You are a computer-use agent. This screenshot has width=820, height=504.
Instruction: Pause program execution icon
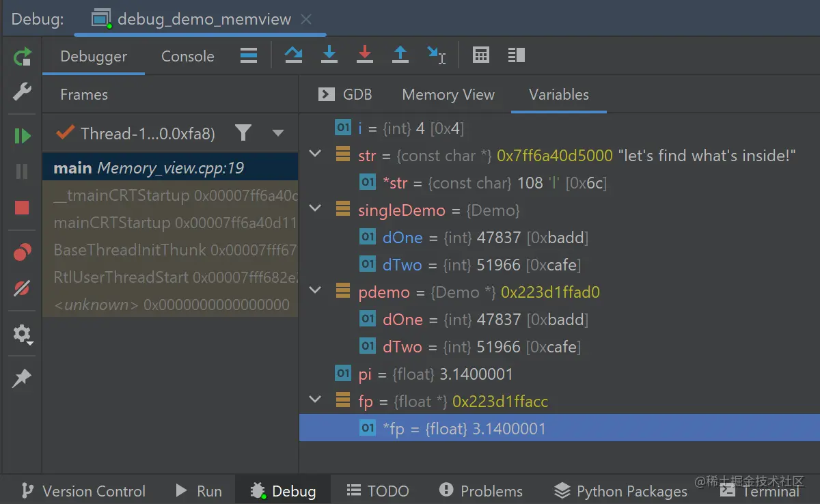coord(22,171)
